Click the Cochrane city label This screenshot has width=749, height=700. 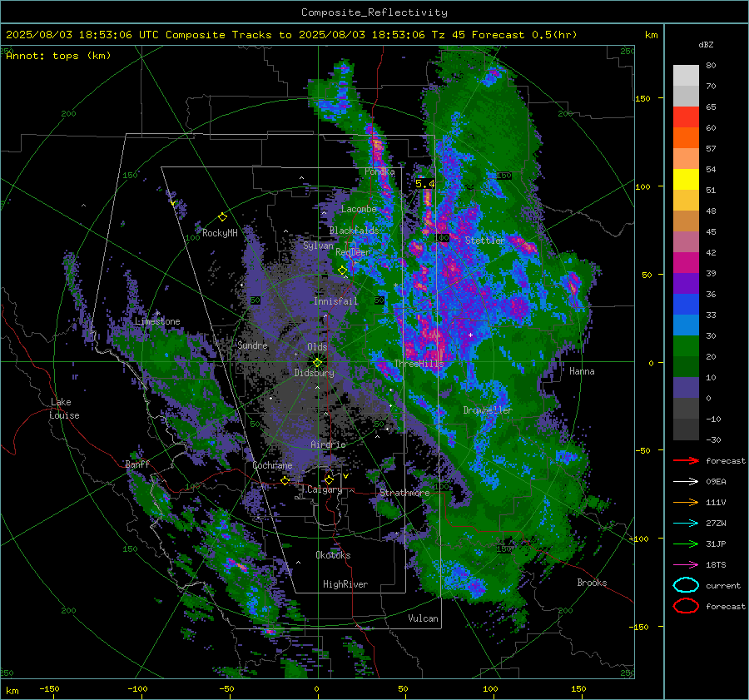[x=272, y=465]
